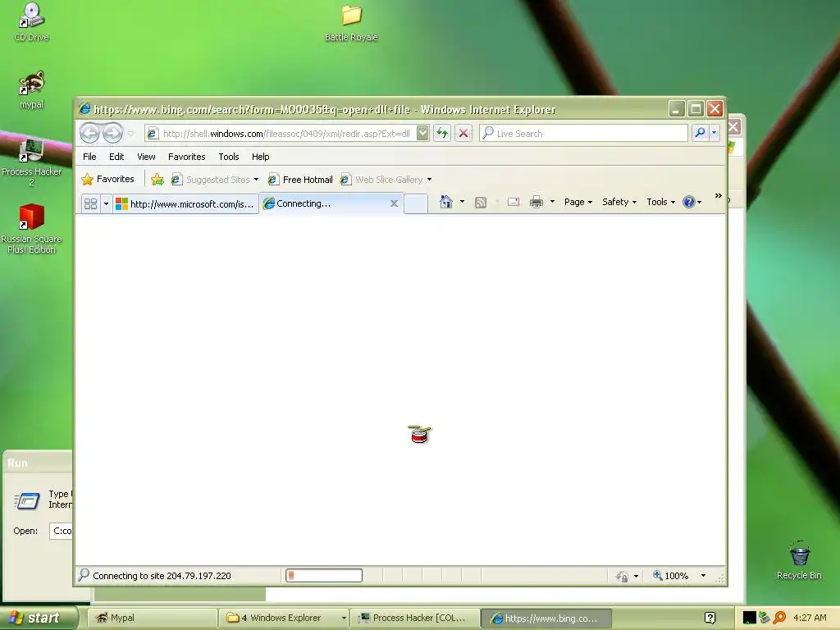Open the recent pages dropdown arrow

(130, 134)
